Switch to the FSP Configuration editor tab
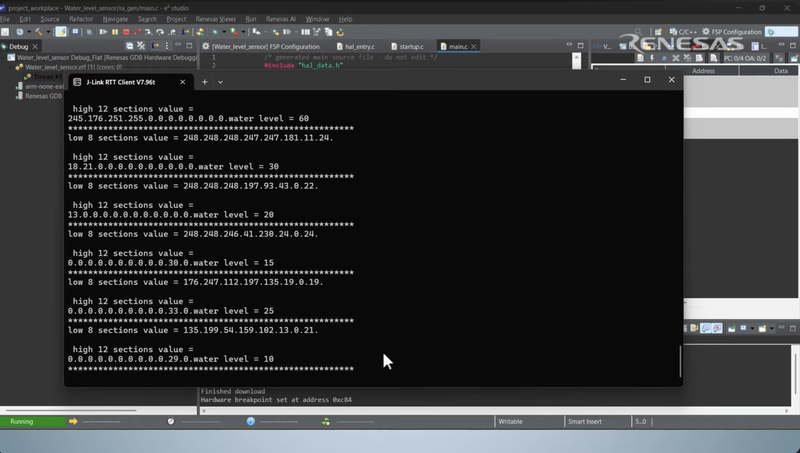The image size is (800, 453). [x=261, y=46]
